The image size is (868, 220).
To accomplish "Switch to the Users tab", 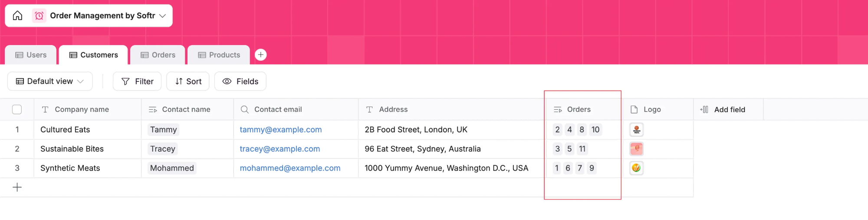I will pyautogui.click(x=31, y=55).
